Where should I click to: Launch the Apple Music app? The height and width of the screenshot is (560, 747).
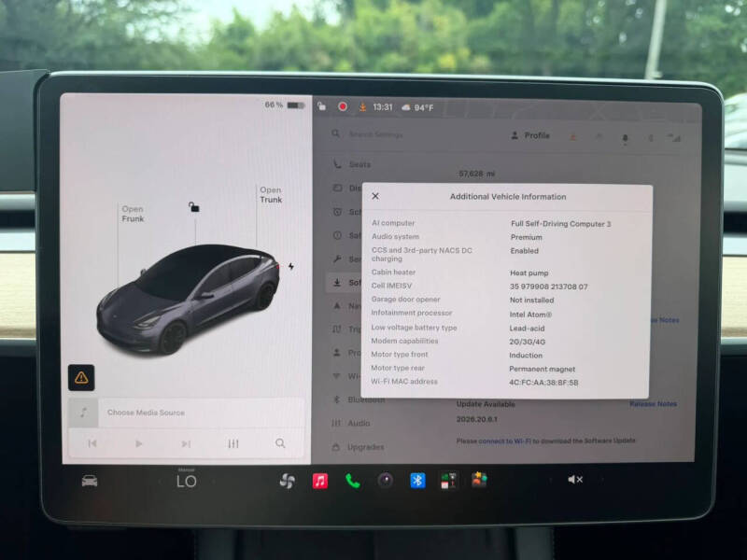tap(320, 481)
